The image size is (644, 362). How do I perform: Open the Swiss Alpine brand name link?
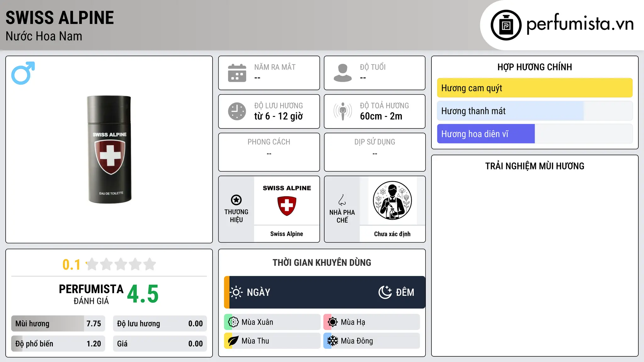tap(287, 234)
